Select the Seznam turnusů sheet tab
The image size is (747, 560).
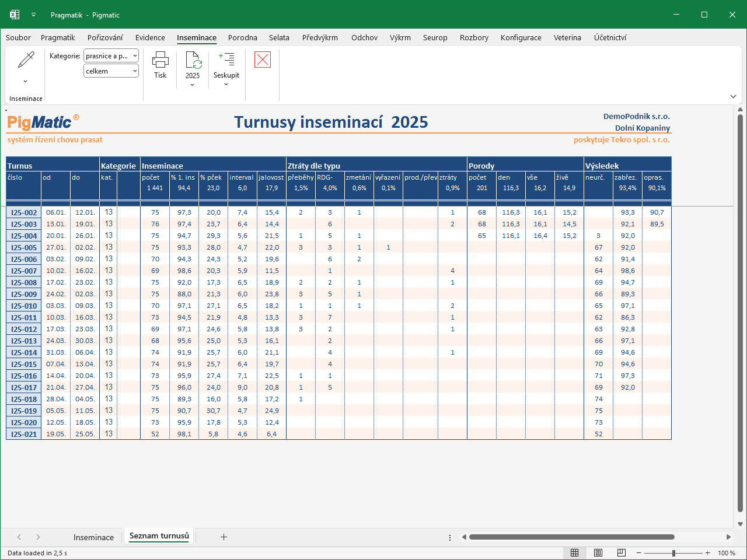point(159,536)
